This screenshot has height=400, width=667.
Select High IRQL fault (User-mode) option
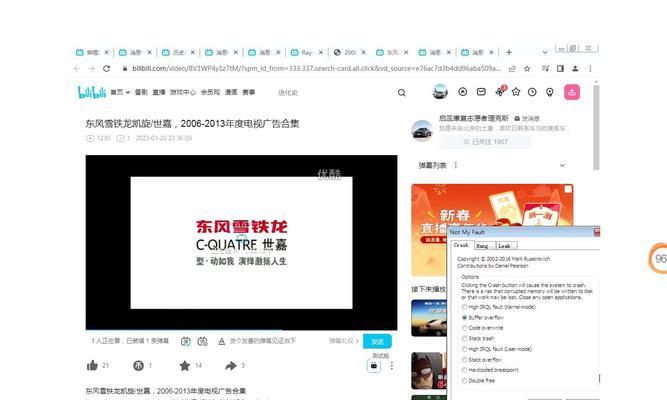click(x=464, y=349)
